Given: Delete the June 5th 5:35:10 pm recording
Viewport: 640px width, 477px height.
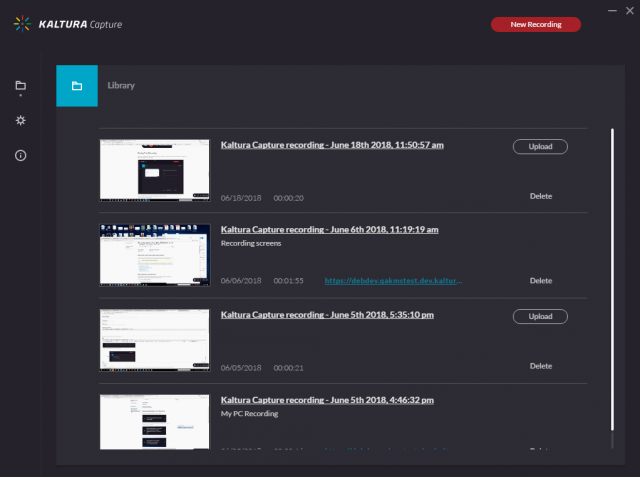Looking at the screenshot, I should coord(540,366).
